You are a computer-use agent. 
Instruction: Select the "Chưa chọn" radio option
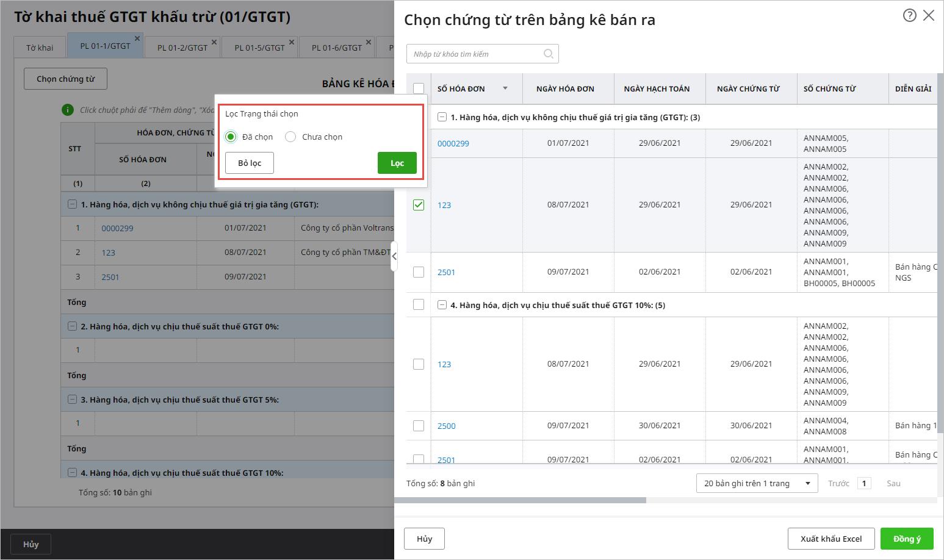point(290,137)
